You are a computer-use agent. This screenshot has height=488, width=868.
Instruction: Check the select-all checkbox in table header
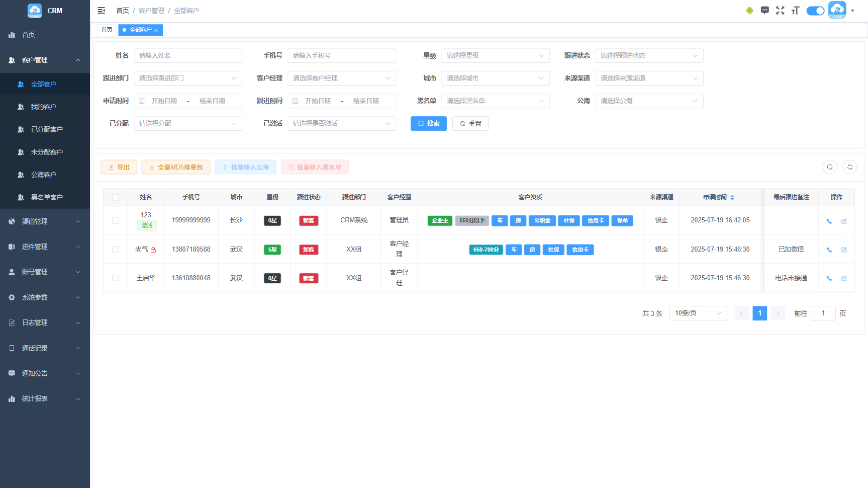[115, 197]
